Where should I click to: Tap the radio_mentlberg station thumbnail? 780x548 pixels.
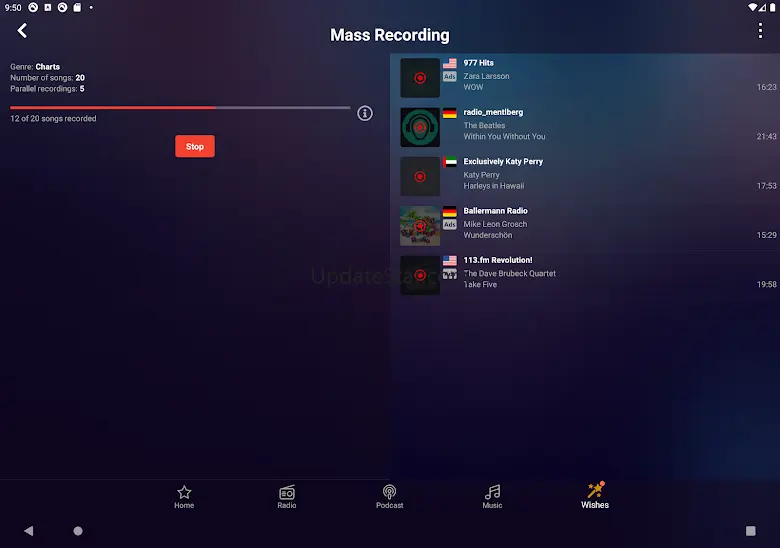click(420, 127)
